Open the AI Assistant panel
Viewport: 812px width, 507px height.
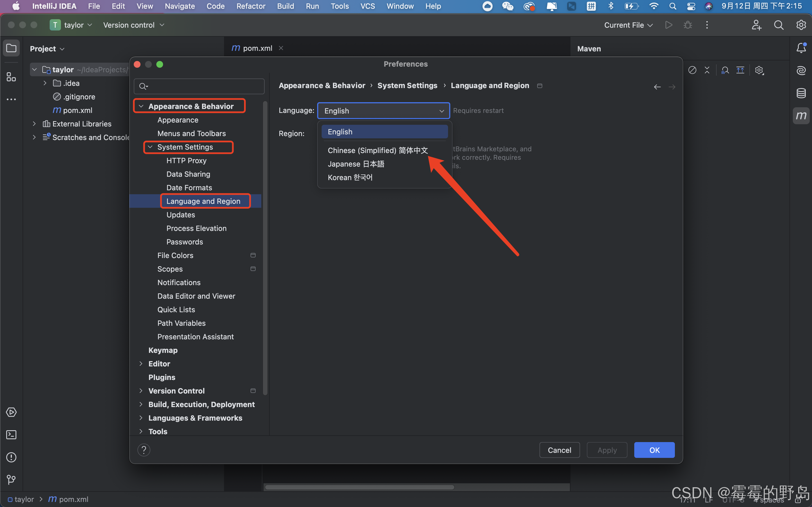(801, 70)
